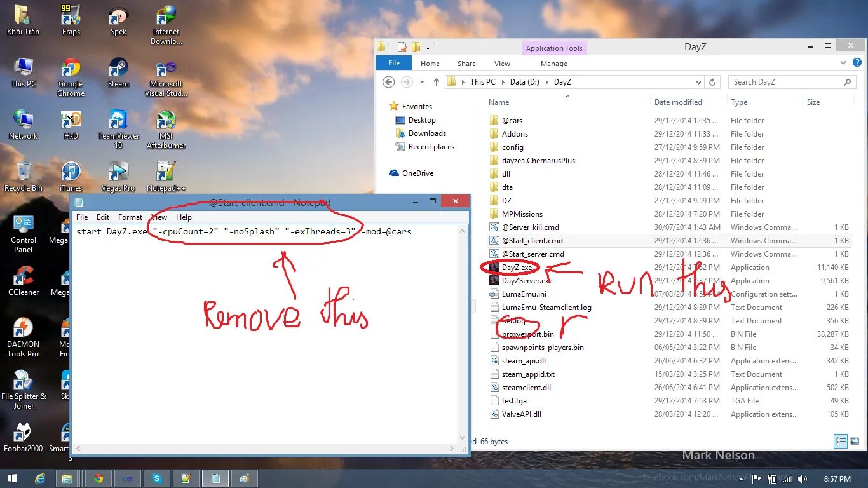Refresh the DayZ folder view

coord(712,82)
